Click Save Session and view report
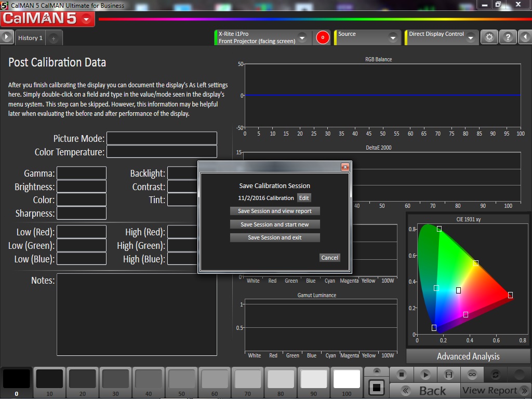 tap(275, 211)
